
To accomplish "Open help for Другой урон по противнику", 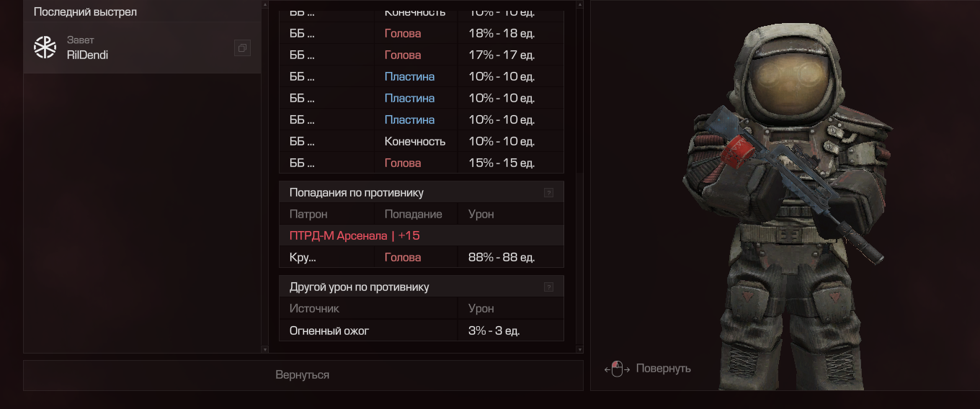I will (x=548, y=287).
